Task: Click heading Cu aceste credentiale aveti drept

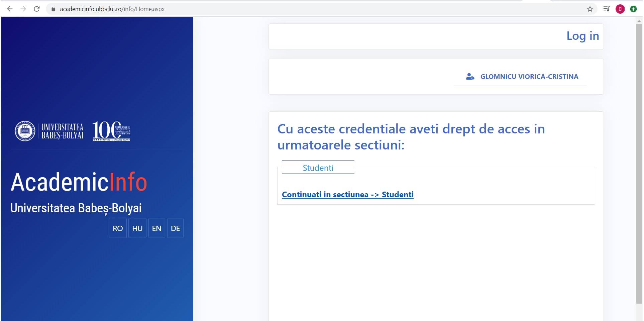Action: point(411,137)
